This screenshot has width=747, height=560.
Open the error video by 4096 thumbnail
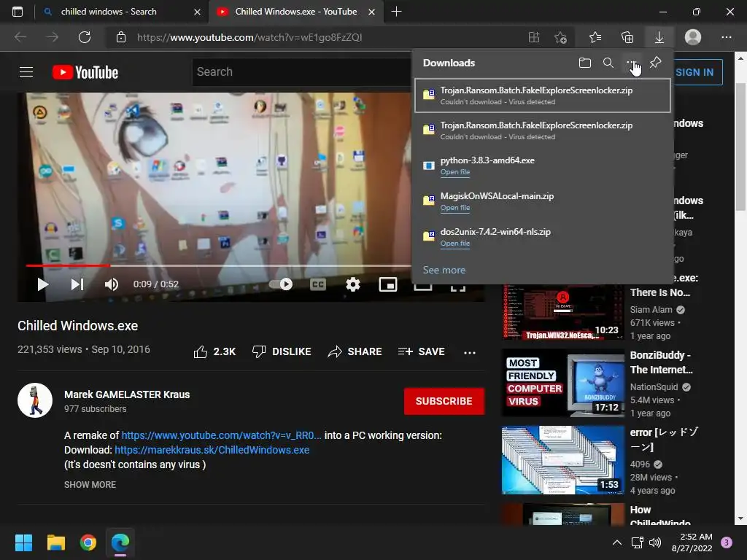(562, 460)
